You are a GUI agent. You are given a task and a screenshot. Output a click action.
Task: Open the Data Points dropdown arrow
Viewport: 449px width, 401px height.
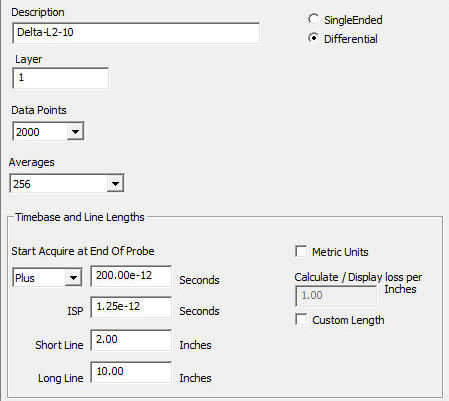(75, 132)
